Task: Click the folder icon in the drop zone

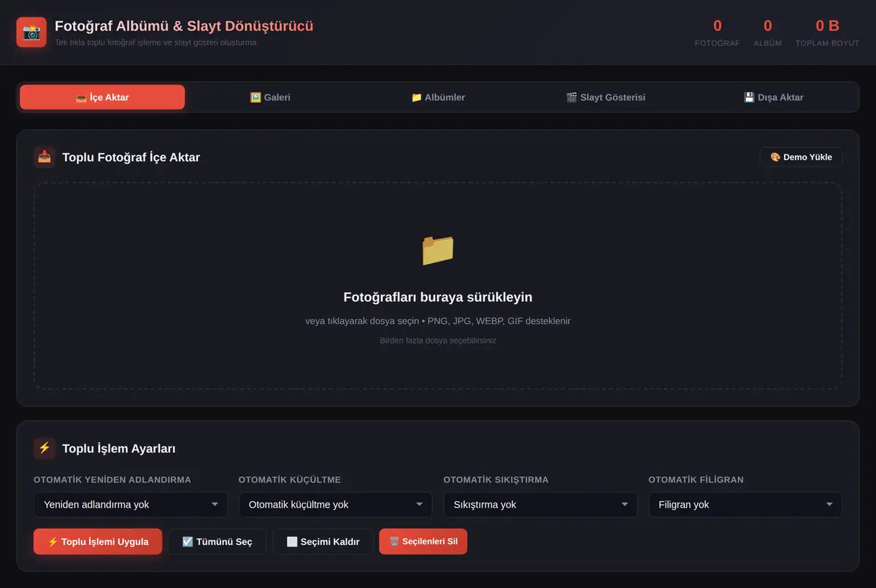Action: click(x=438, y=250)
